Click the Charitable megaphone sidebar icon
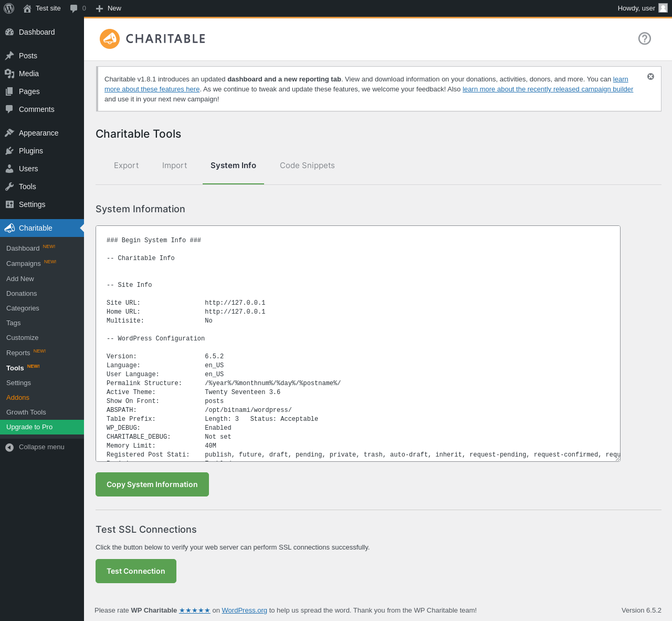The height and width of the screenshot is (621, 672). coord(9,228)
